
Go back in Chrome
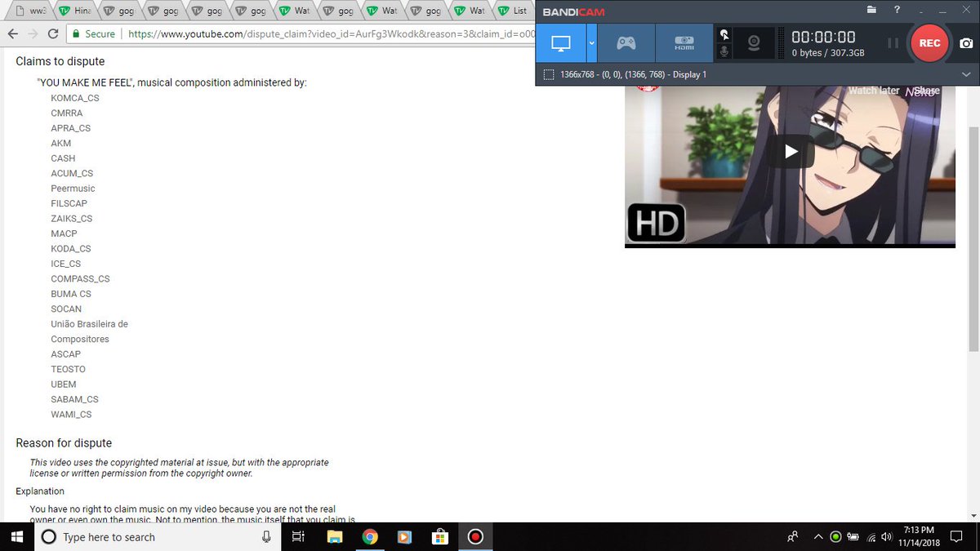pos(12,33)
